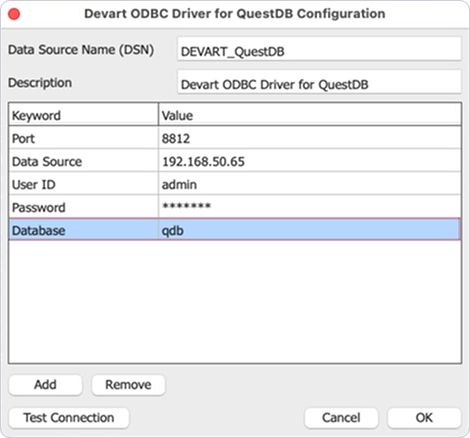Select the Keyword column header
This screenshot has height=438, width=470.
[83, 115]
